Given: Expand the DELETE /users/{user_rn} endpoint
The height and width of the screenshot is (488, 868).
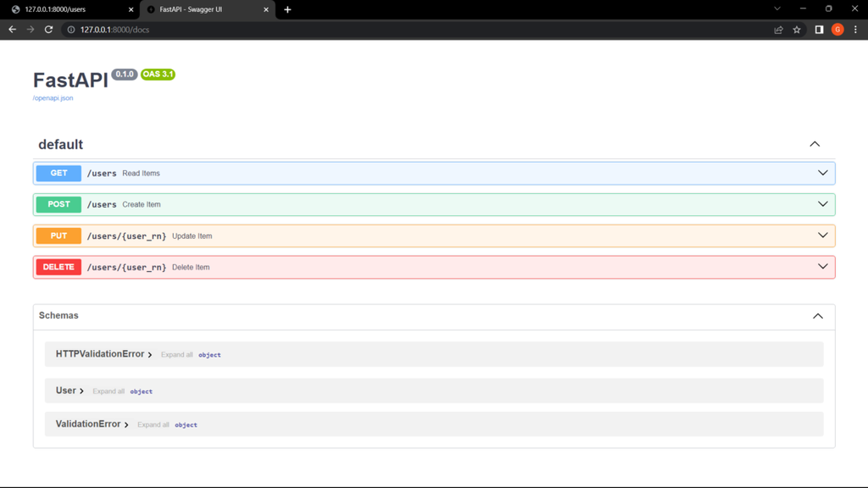Looking at the screenshot, I should tap(434, 267).
